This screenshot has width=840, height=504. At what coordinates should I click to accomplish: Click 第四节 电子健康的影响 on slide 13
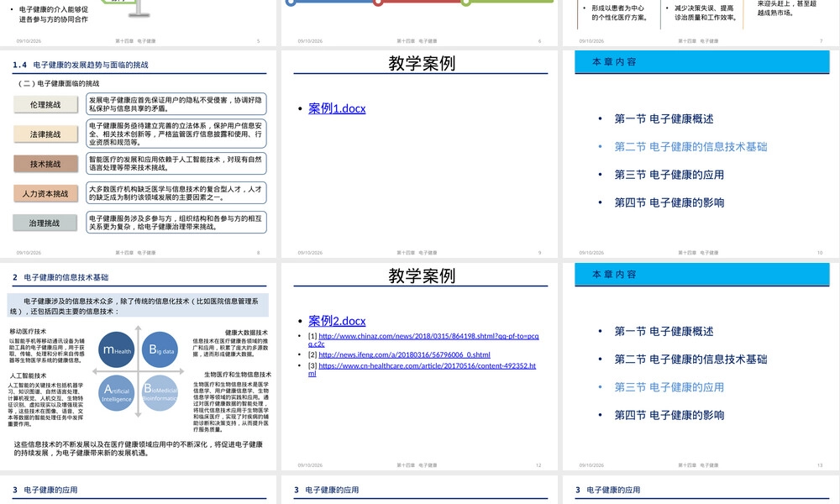669,415
